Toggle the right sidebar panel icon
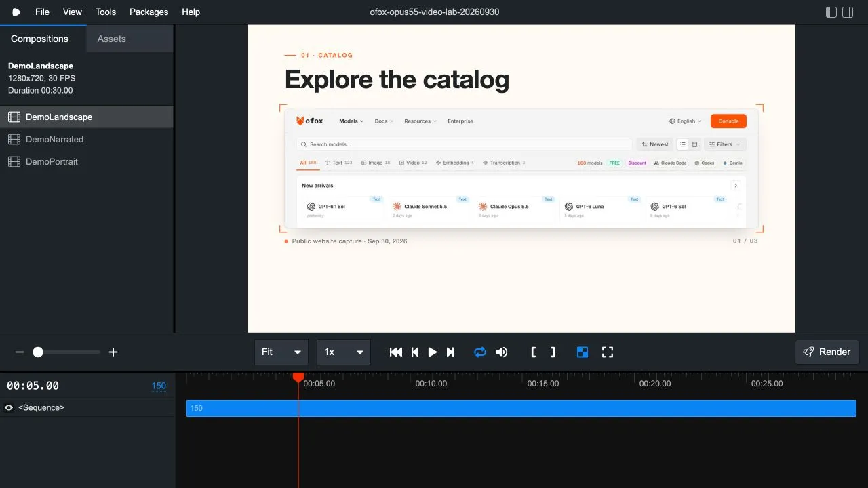Screen dimensions: 868x488 [848, 12]
